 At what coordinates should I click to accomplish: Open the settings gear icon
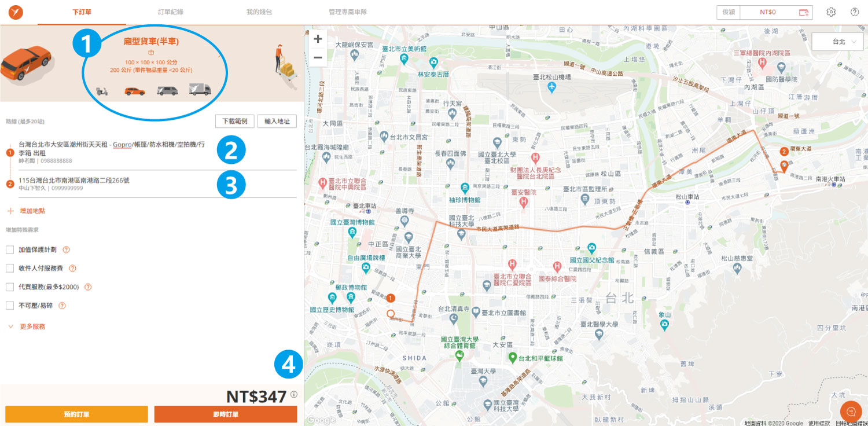[x=831, y=12]
